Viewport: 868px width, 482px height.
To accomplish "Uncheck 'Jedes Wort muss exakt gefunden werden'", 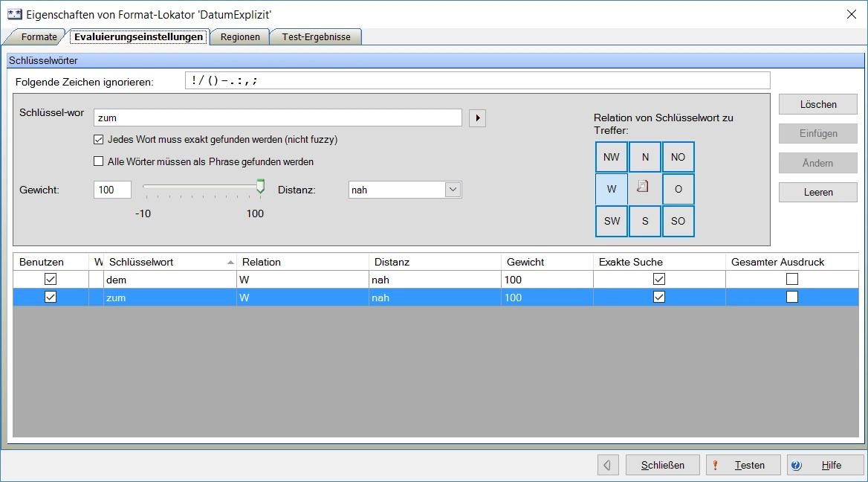I will coord(99,139).
